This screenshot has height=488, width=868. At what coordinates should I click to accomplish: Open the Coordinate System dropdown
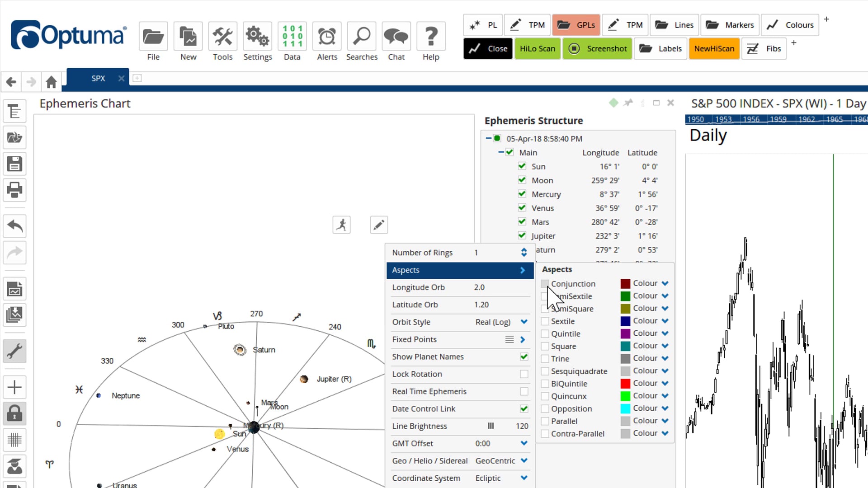coord(524,478)
